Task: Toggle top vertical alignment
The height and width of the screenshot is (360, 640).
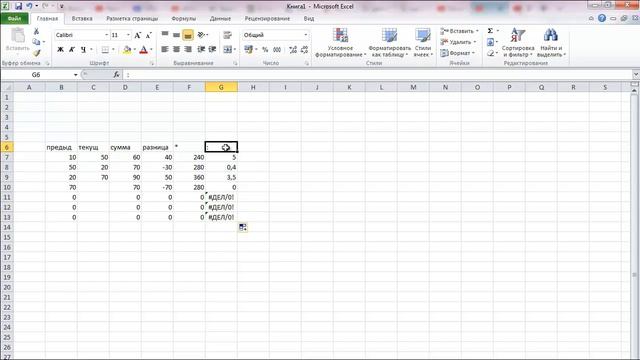Action: coord(165,35)
